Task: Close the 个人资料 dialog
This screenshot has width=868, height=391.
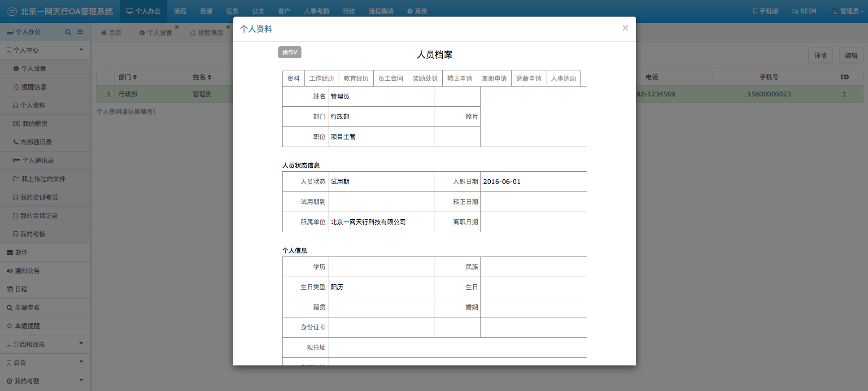Action: [625, 28]
